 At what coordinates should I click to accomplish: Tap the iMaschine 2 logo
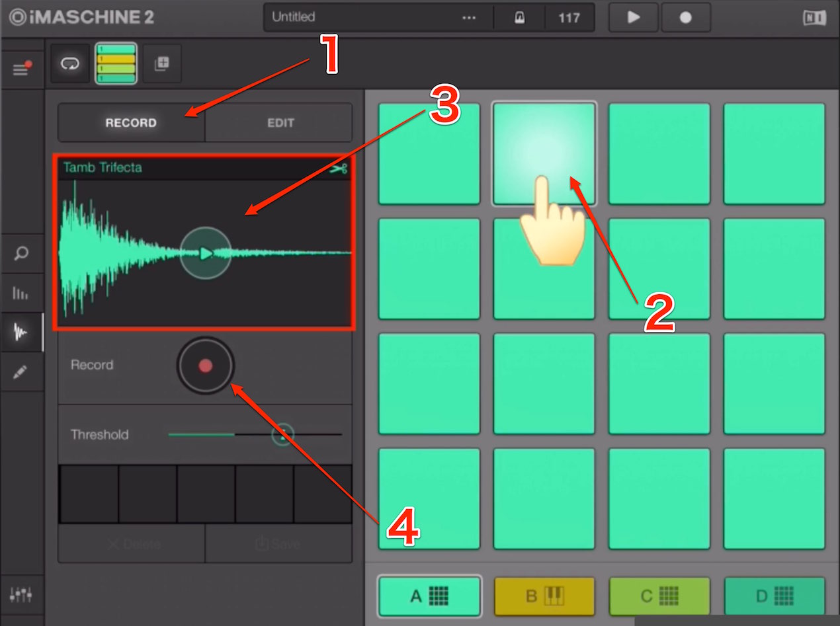82,17
